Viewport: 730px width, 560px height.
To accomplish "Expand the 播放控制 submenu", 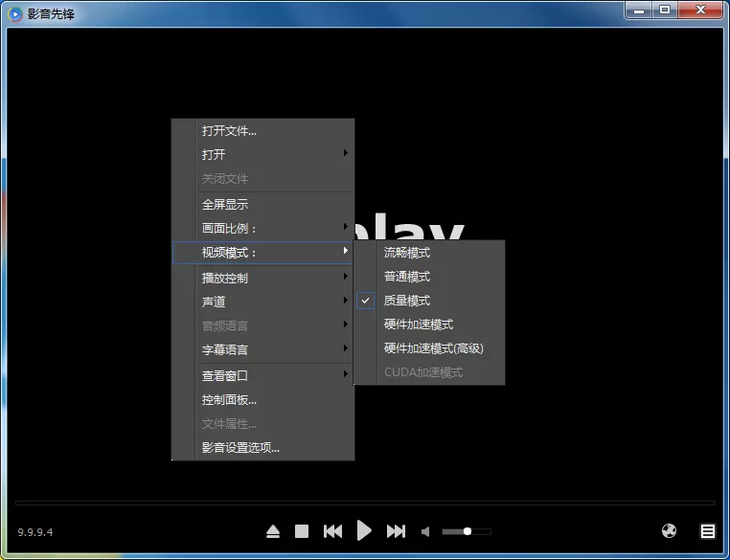I will [x=263, y=278].
